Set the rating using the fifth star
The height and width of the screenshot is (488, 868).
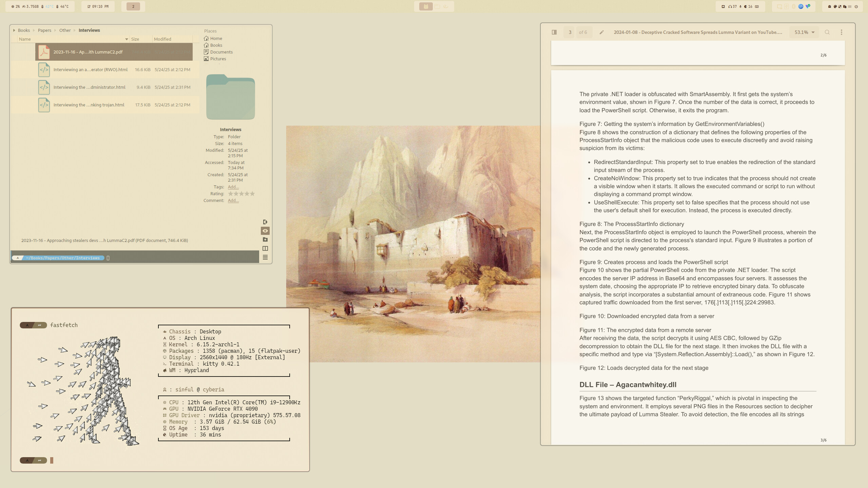click(252, 194)
